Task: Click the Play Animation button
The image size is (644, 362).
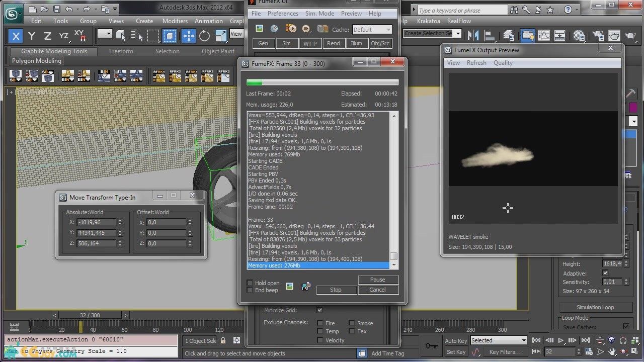Action: point(560,340)
